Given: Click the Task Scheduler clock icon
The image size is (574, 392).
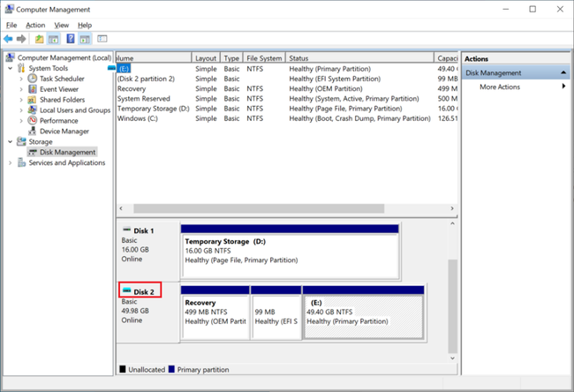Looking at the screenshot, I should pos(33,79).
